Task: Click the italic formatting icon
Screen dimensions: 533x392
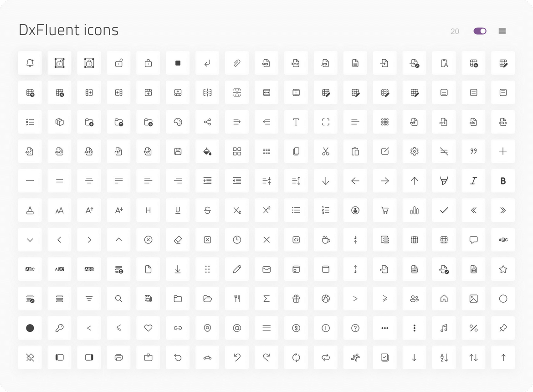Action: pyautogui.click(x=473, y=181)
